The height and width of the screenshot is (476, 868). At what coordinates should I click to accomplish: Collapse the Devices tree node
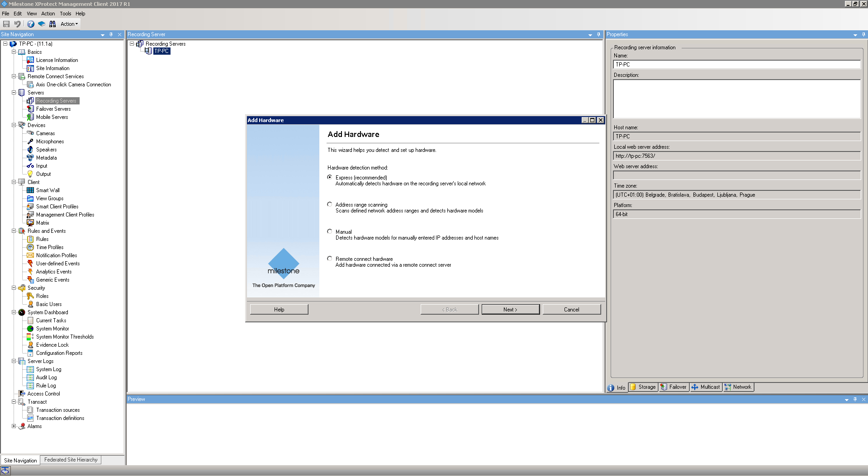[x=14, y=125]
